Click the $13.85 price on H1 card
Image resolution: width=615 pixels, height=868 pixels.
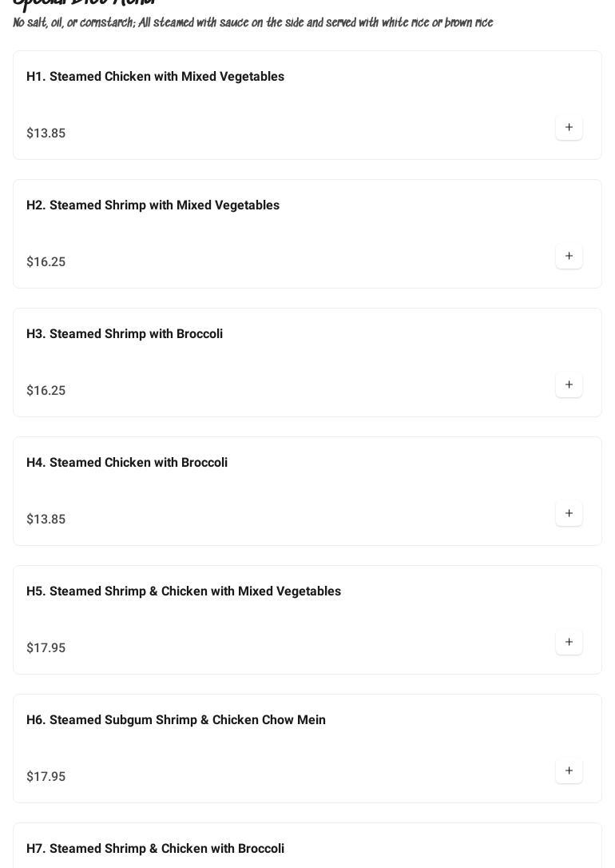tap(46, 133)
